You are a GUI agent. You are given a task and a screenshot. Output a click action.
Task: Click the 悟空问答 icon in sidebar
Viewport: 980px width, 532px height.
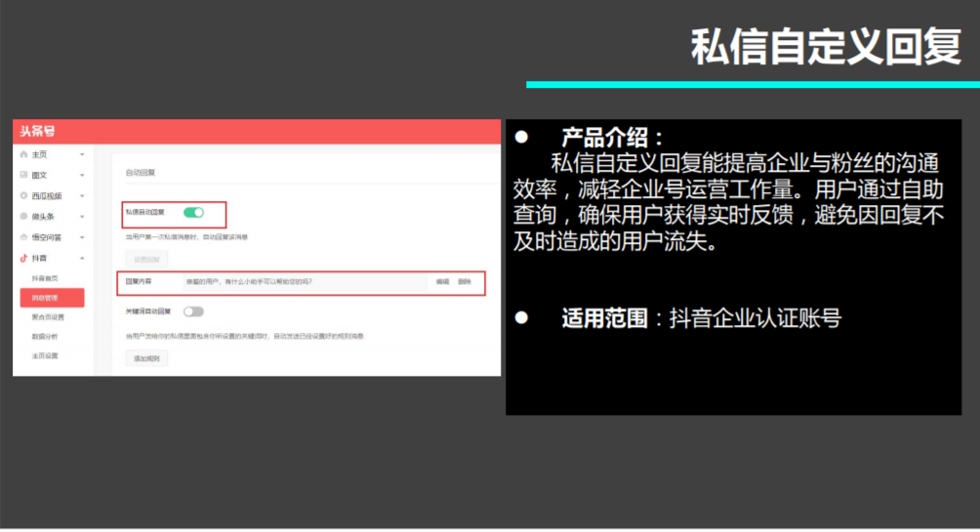click(x=23, y=237)
